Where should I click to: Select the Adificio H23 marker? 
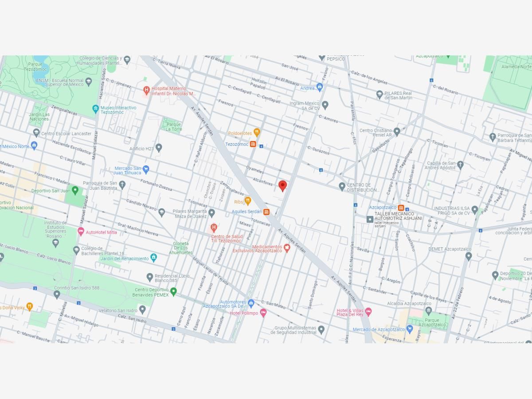click(x=159, y=148)
